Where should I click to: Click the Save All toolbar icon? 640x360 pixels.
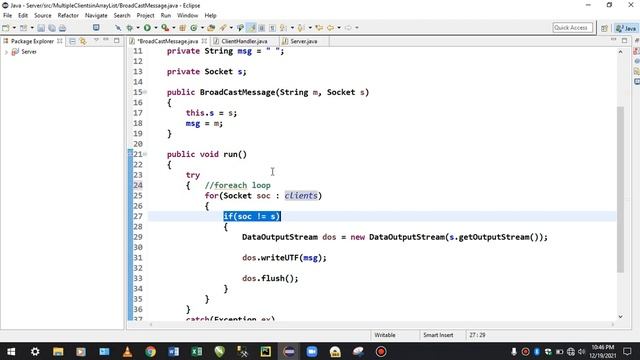[x=52, y=28]
